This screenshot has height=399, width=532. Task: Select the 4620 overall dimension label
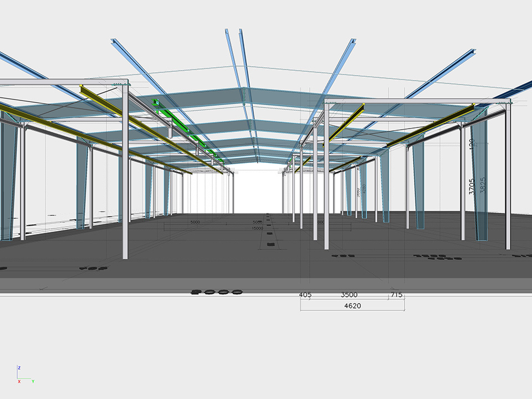coord(352,305)
